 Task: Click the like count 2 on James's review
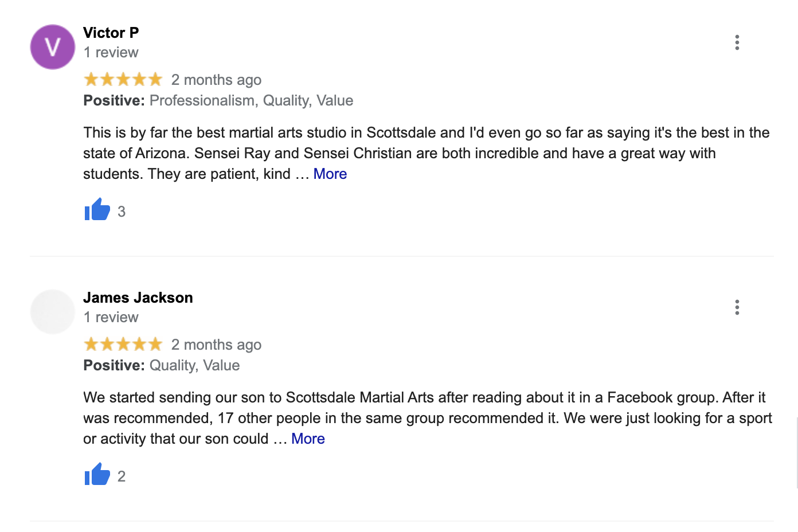[x=122, y=476]
